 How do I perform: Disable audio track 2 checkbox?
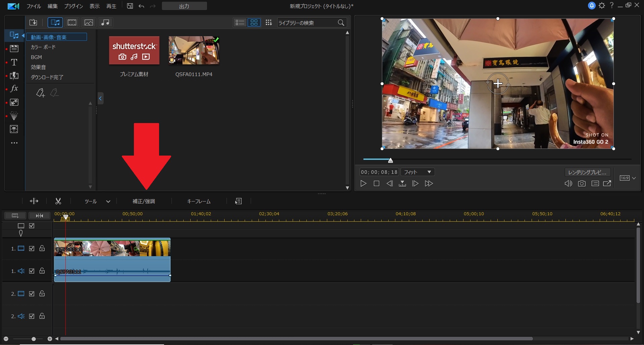[x=32, y=316]
